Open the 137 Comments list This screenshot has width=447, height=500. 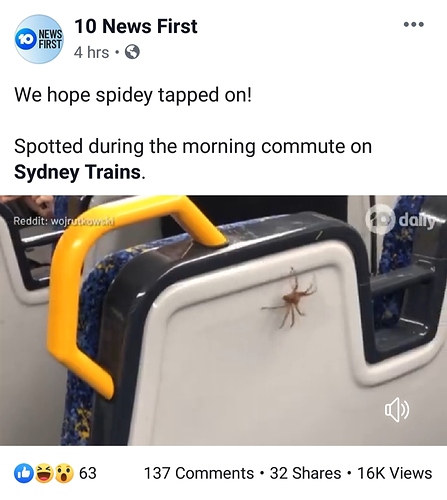(x=199, y=473)
